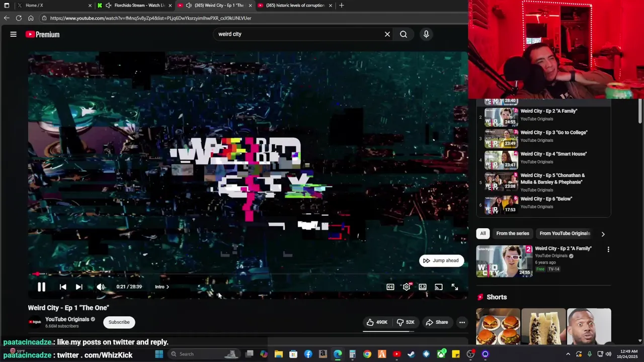
Task: Switch to 'historic levels of corruption' tab
Action: (295, 6)
